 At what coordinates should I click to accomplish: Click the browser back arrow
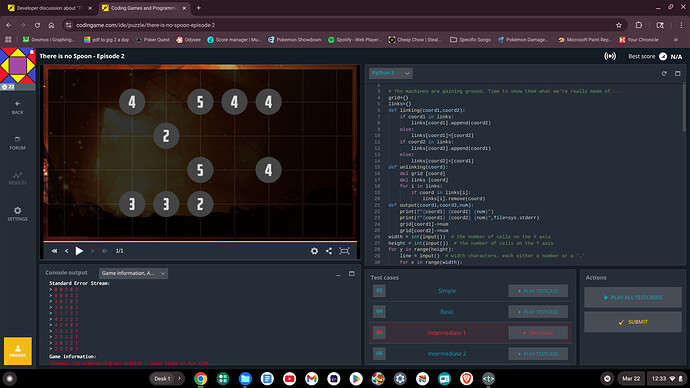9,25
